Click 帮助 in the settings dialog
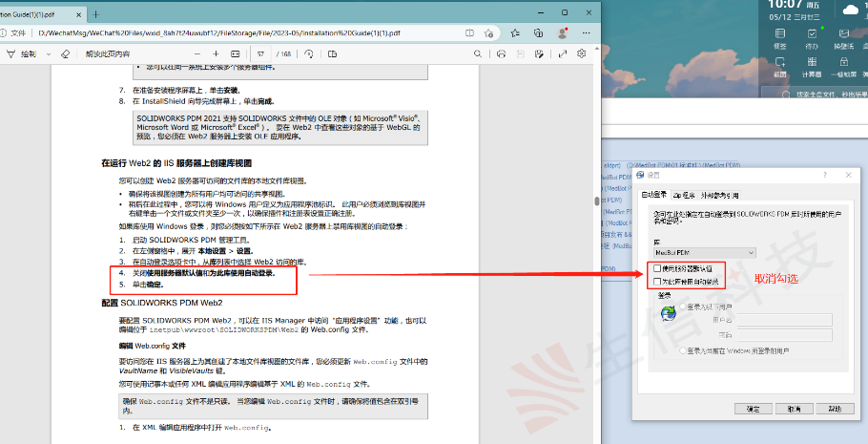 tap(835, 409)
